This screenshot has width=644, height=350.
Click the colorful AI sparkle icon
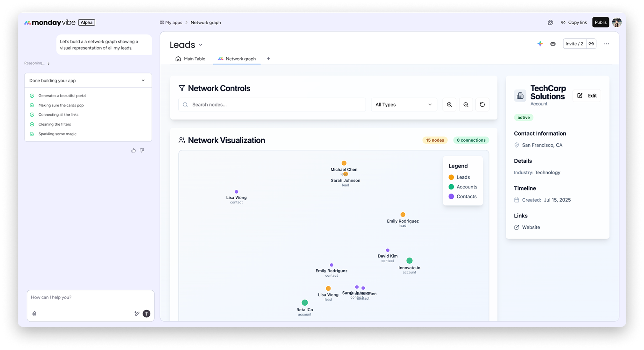pyautogui.click(x=540, y=44)
